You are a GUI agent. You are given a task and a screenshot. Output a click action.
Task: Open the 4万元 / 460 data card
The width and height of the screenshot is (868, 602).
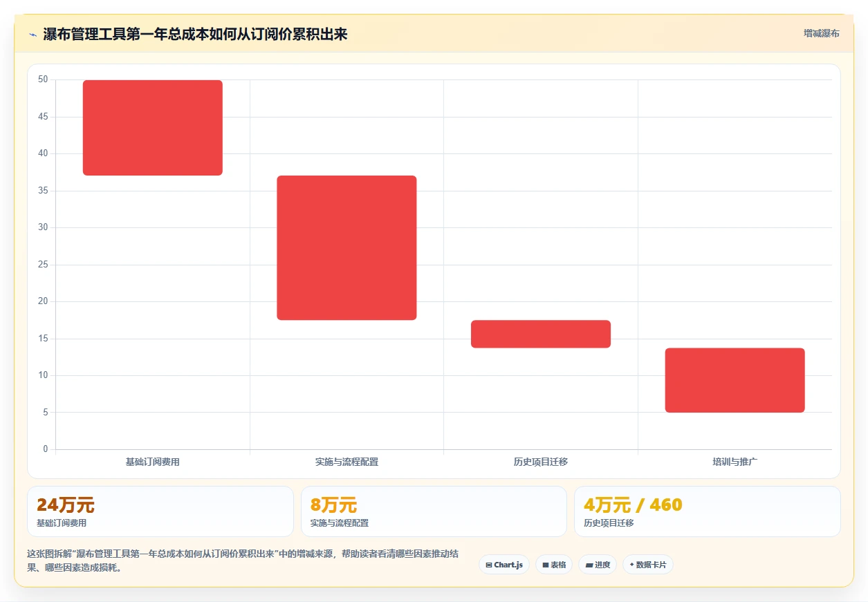(708, 511)
